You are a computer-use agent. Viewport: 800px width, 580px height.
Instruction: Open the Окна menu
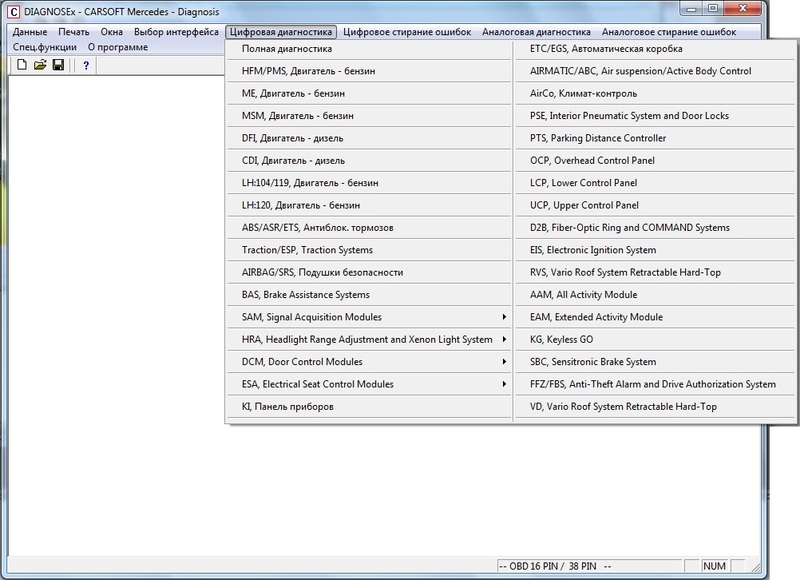point(111,32)
